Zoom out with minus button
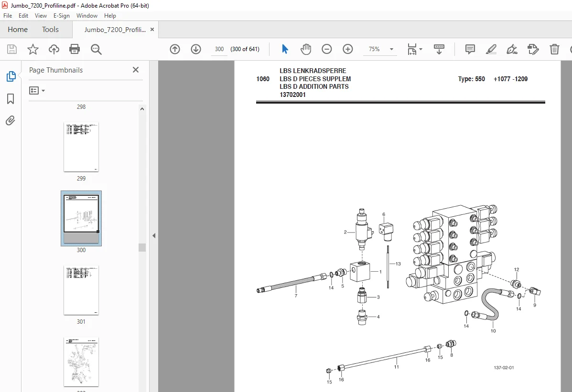Screen dimensions: 572x392 coord(326,49)
